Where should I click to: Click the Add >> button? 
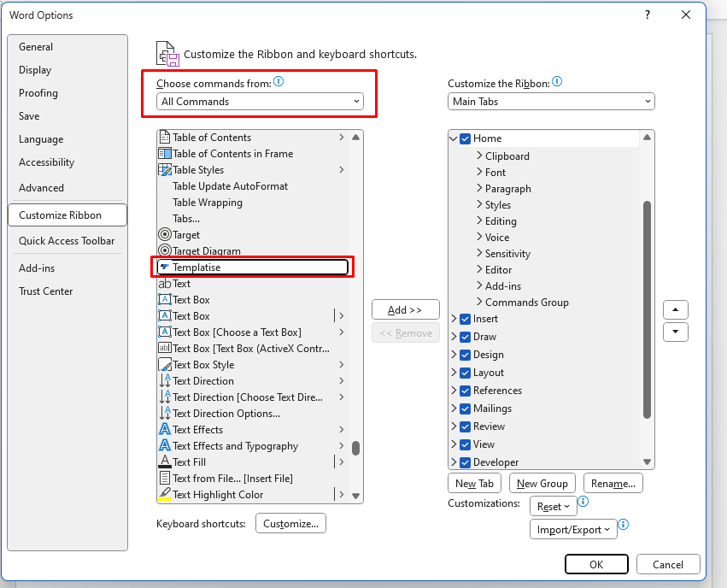pos(405,309)
